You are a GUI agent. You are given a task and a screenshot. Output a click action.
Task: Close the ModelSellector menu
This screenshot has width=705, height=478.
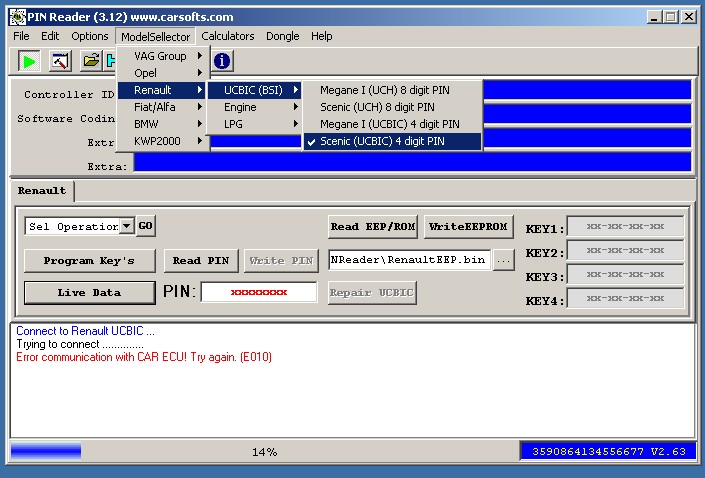click(156, 36)
